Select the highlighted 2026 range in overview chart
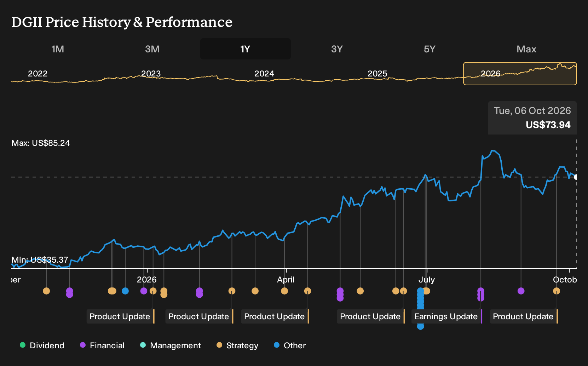Image resolution: width=588 pixels, height=366 pixels. (520, 74)
